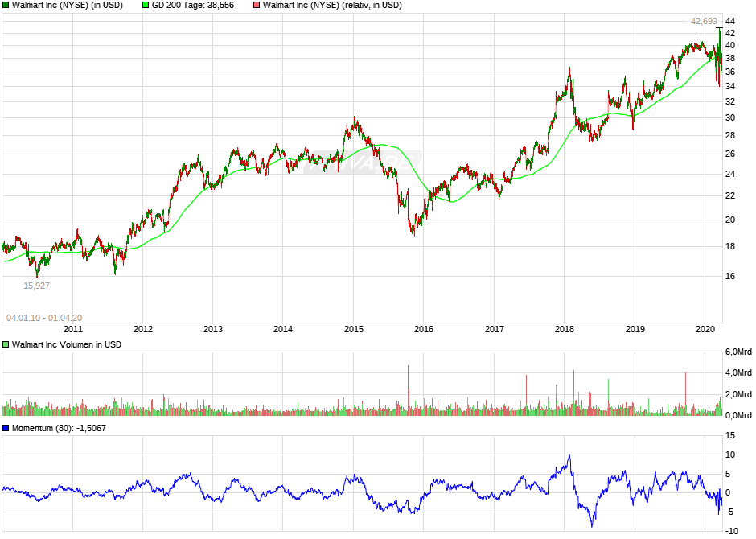Click the 26 price axis label
756x539 pixels.
click(x=730, y=154)
